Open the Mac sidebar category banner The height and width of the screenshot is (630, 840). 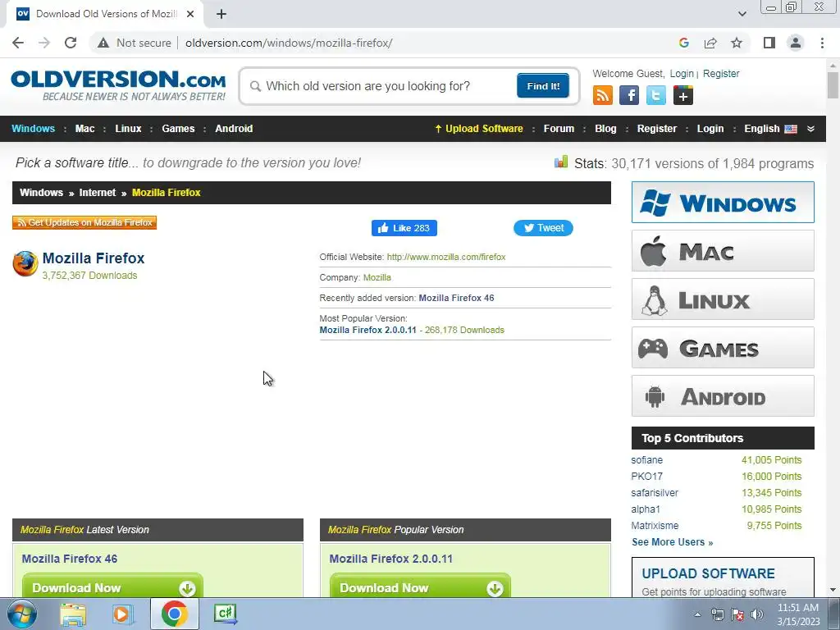point(723,251)
